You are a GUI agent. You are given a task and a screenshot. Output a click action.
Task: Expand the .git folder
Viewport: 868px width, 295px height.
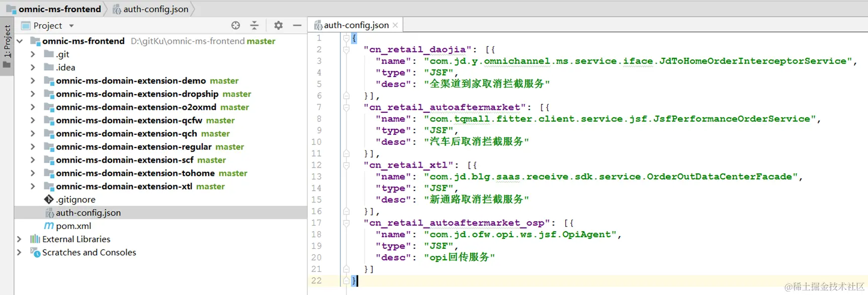coord(33,54)
